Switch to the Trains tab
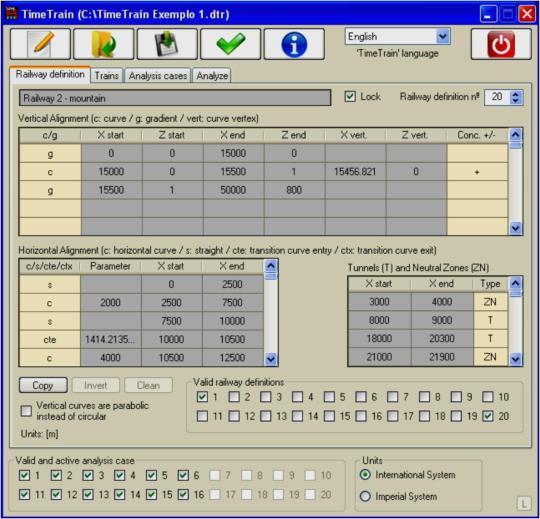Screen dimensions: 540x519 (x=107, y=75)
